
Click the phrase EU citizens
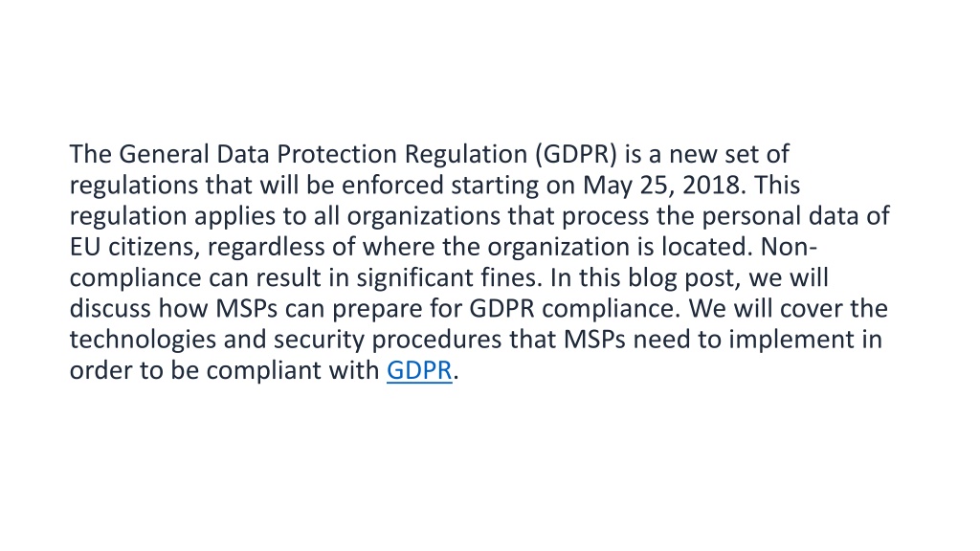click(135, 248)
